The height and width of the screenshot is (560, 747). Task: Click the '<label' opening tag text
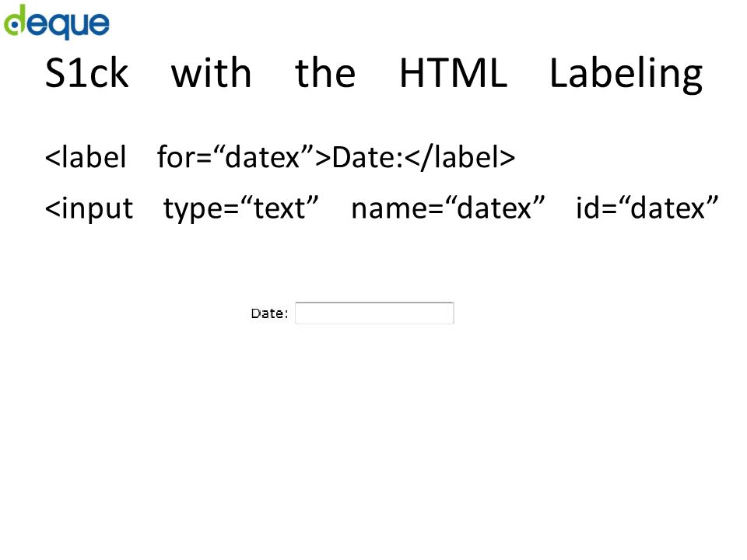tap(86, 157)
